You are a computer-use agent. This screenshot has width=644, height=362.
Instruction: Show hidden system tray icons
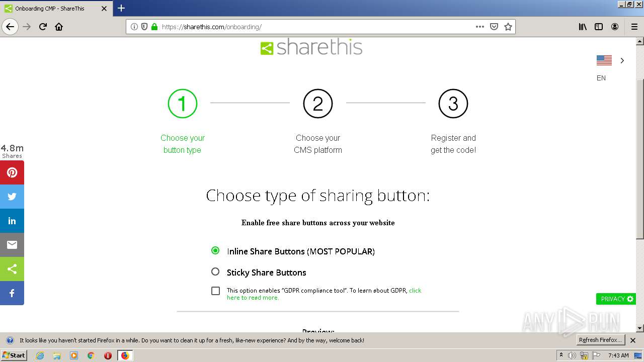(561, 355)
